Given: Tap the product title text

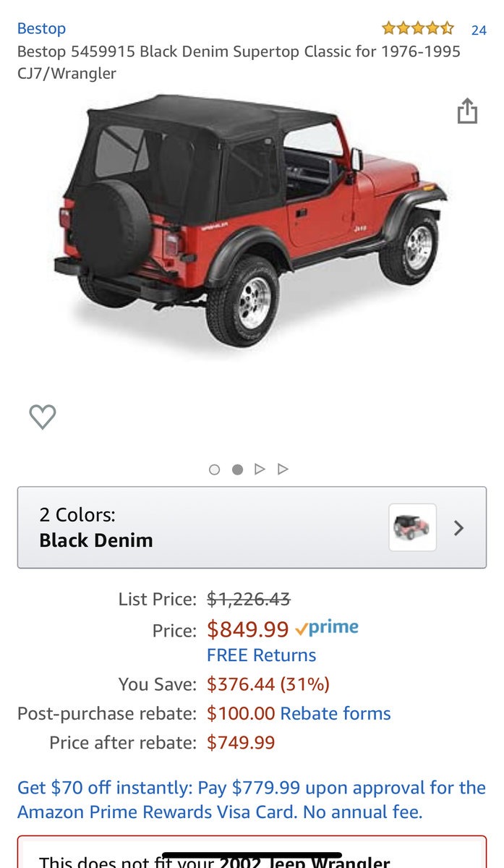Looking at the screenshot, I should coord(239,62).
